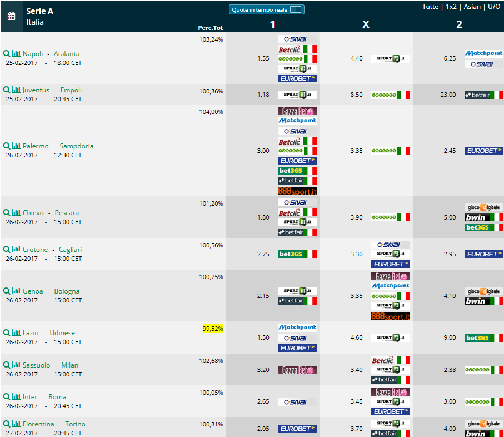Image resolution: width=504 pixels, height=437 pixels.
Task: Click the bet365 logo for Crotone home odds
Action: (297, 254)
